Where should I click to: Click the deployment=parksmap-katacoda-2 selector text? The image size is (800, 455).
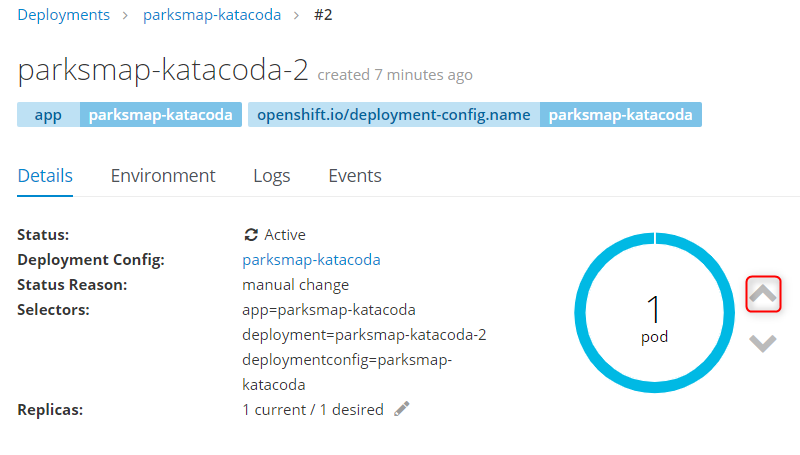click(364, 334)
